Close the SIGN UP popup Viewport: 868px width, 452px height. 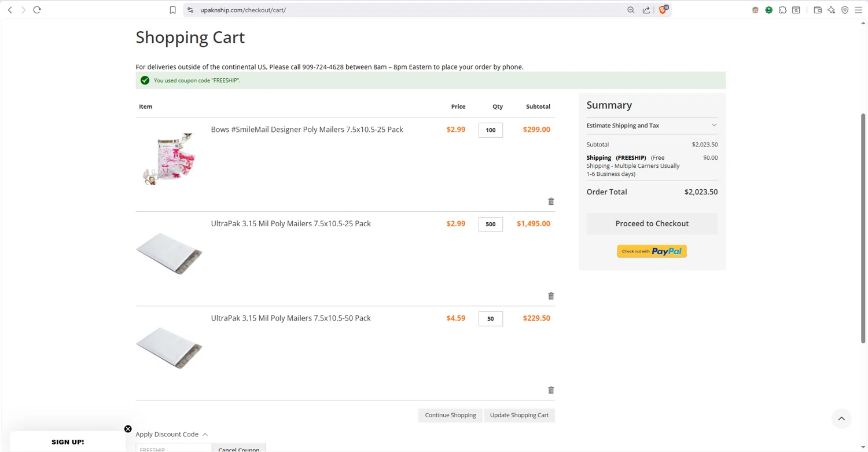(x=128, y=429)
